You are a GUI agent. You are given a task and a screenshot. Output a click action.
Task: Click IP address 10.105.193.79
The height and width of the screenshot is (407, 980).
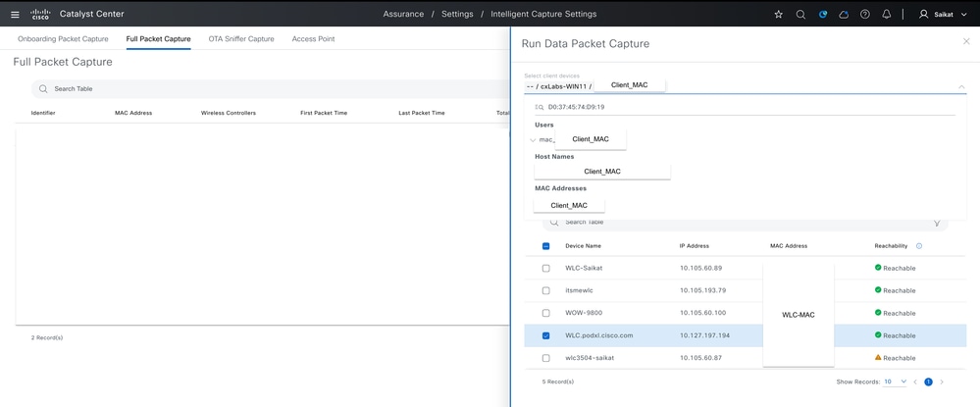[x=703, y=290]
